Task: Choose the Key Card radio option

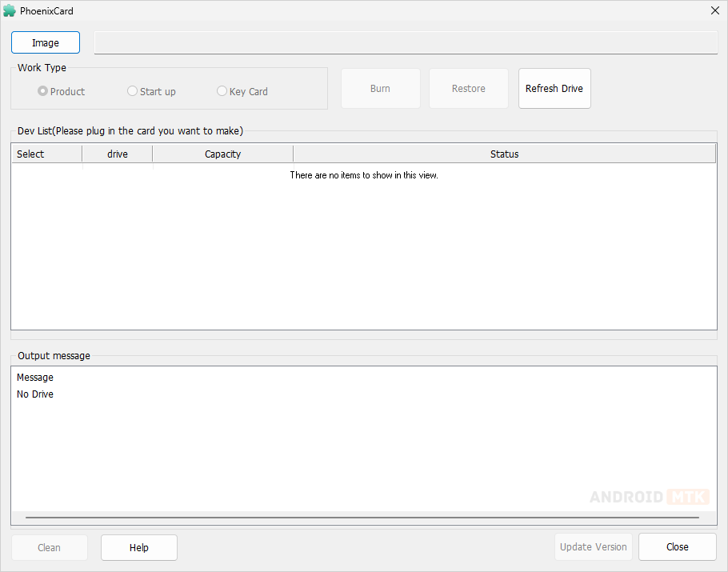Action: (x=222, y=91)
